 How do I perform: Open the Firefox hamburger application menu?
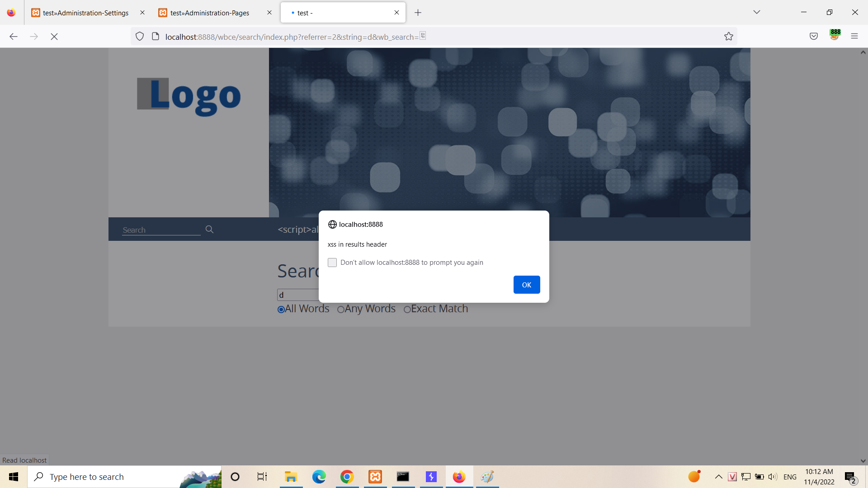[x=854, y=37]
